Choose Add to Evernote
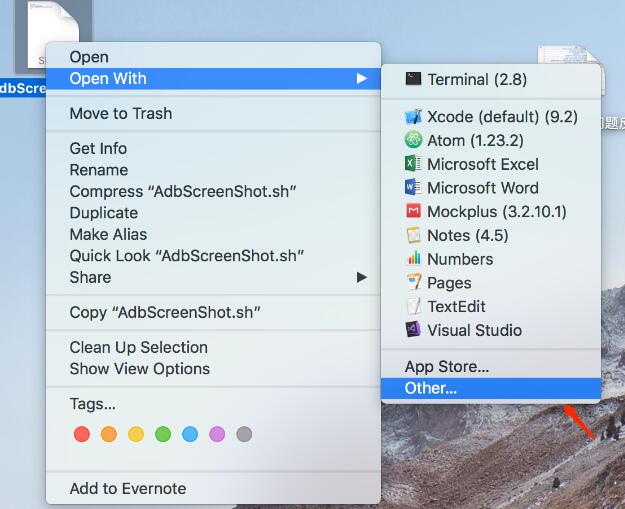 [x=128, y=489]
